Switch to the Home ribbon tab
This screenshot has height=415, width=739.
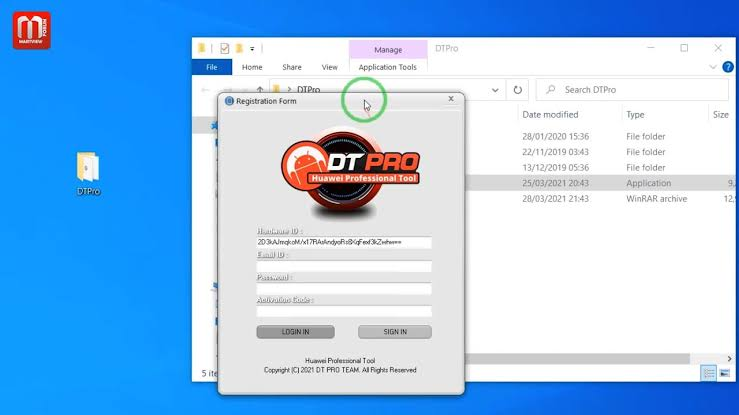tap(252, 67)
